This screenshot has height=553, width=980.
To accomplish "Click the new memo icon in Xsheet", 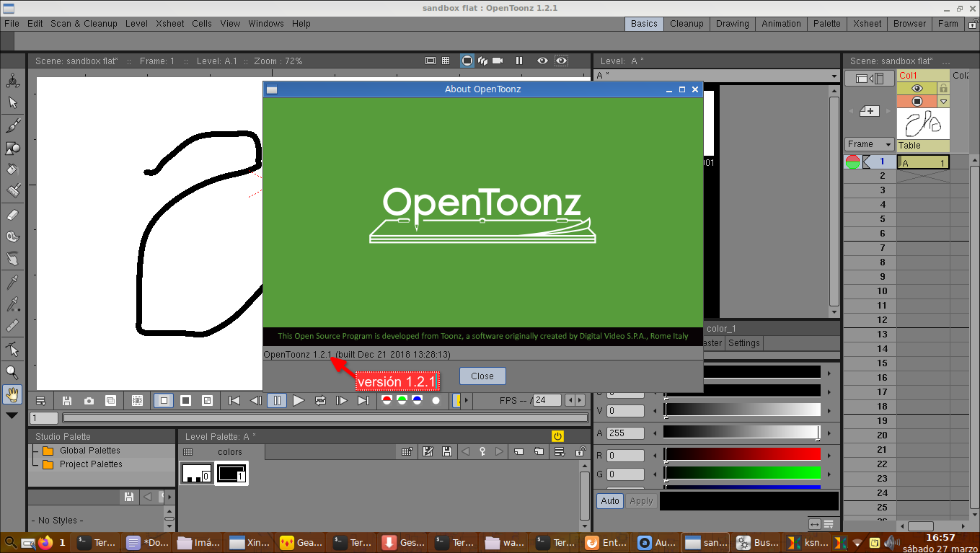I will 870,110.
